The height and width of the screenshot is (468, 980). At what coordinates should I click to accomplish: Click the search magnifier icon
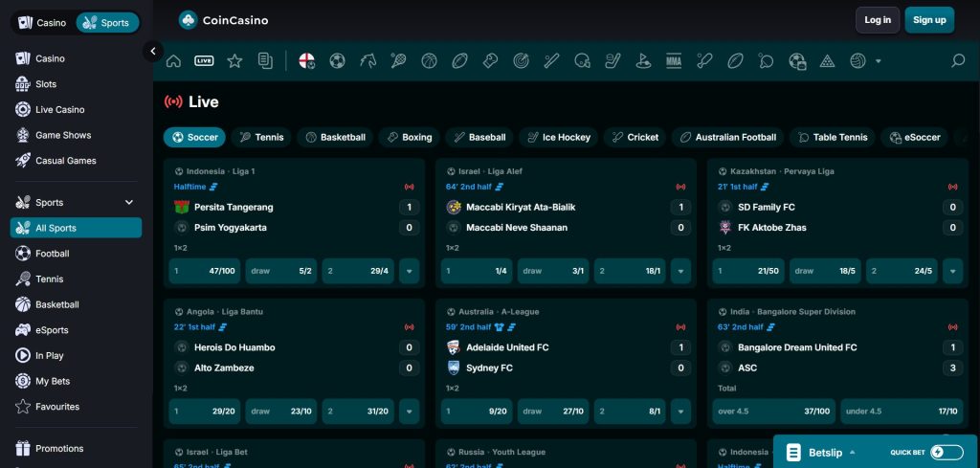point(958,61)
